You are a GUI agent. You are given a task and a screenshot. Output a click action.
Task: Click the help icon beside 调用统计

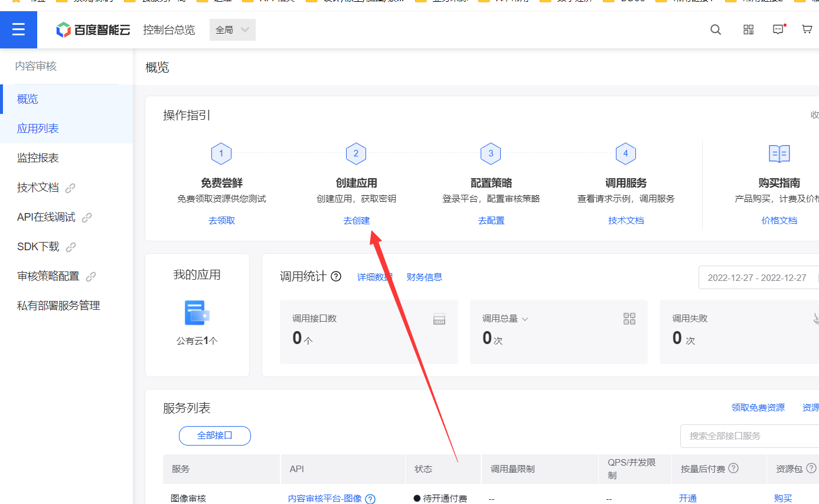point(336,276)
